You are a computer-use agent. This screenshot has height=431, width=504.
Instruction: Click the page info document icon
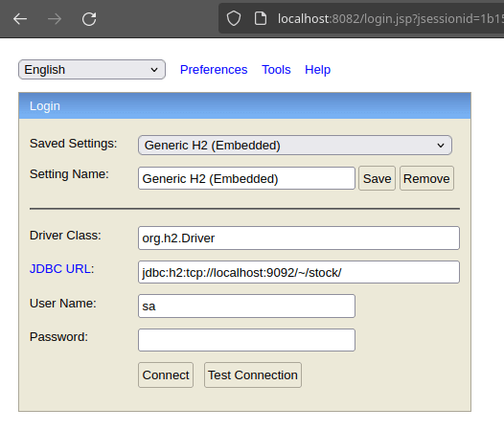click(261, 18)
